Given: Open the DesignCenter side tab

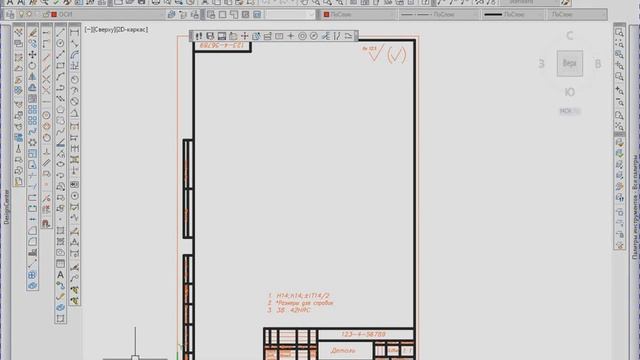Looking at the screenshot, I should [6, 207].
